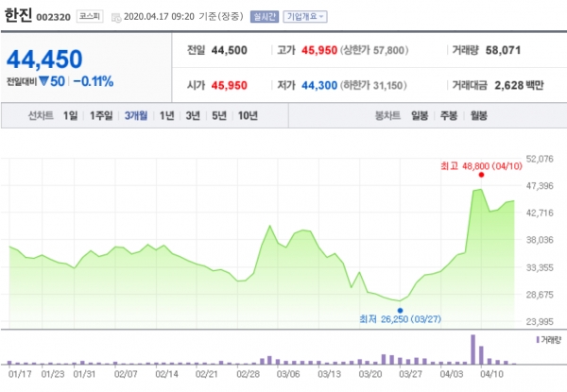
Task: Show the 주봉 weekly candle chart
Action: pos(449,115)
